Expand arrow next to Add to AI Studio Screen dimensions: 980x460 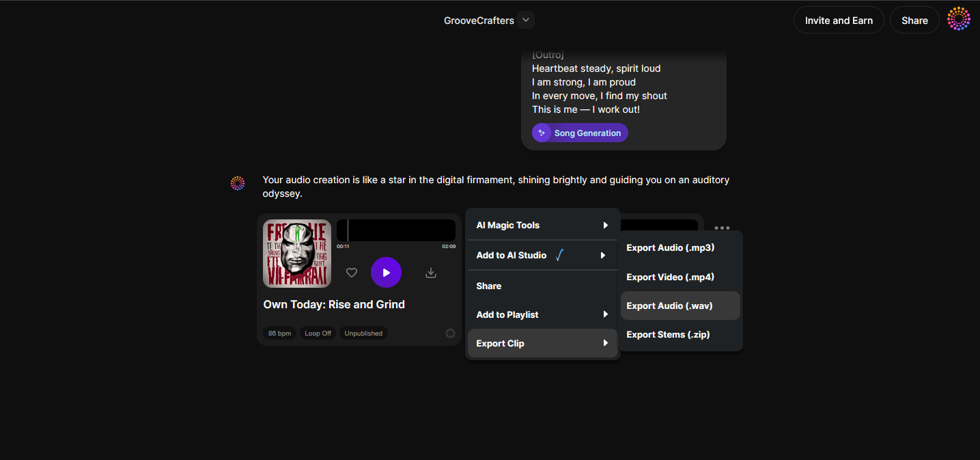pyautogui.click(x=603, y=255)
